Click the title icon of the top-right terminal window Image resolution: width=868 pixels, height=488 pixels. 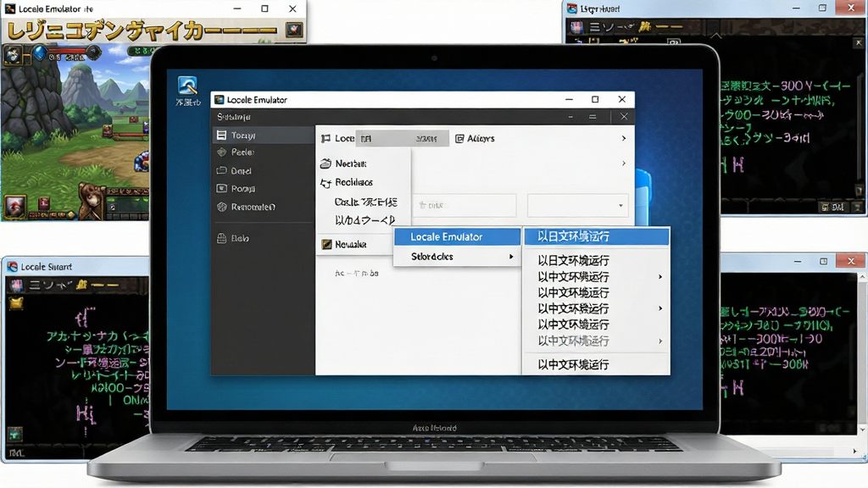572,8
